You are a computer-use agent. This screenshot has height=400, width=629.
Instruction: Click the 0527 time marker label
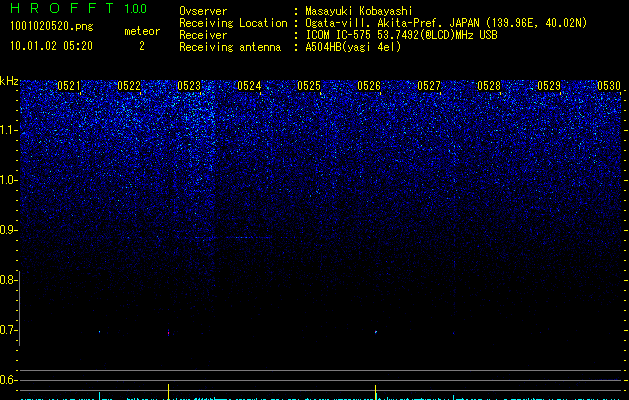click(429, 86)
